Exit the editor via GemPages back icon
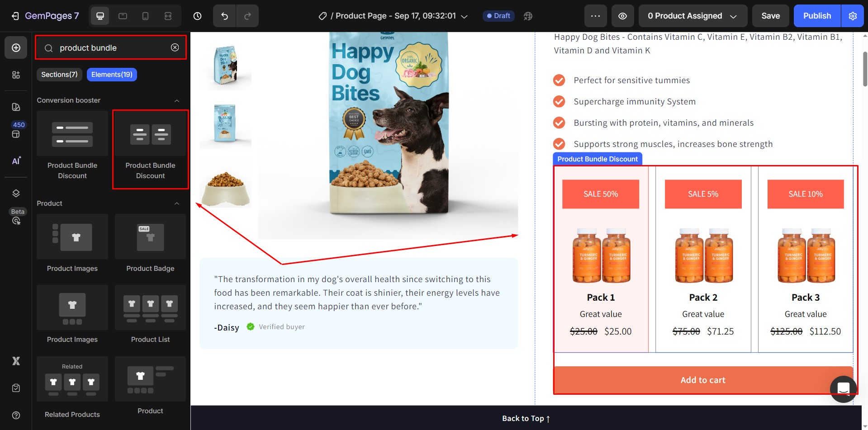Viewport: 868px width, 430px height. pos(15,16)
